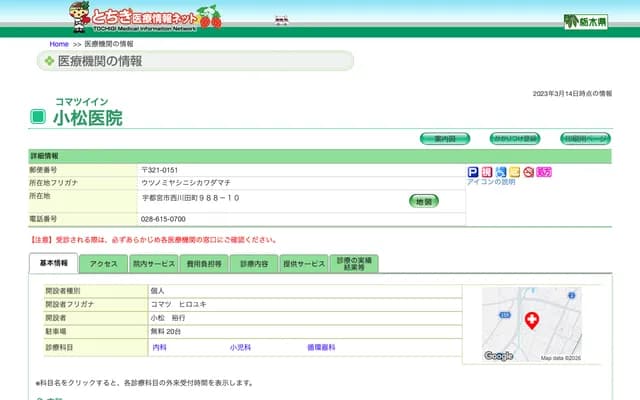This screenshot has height=400, width=640.
Task: Click the Tochigi Medical Information Net logo
Action: coord(145,17)
